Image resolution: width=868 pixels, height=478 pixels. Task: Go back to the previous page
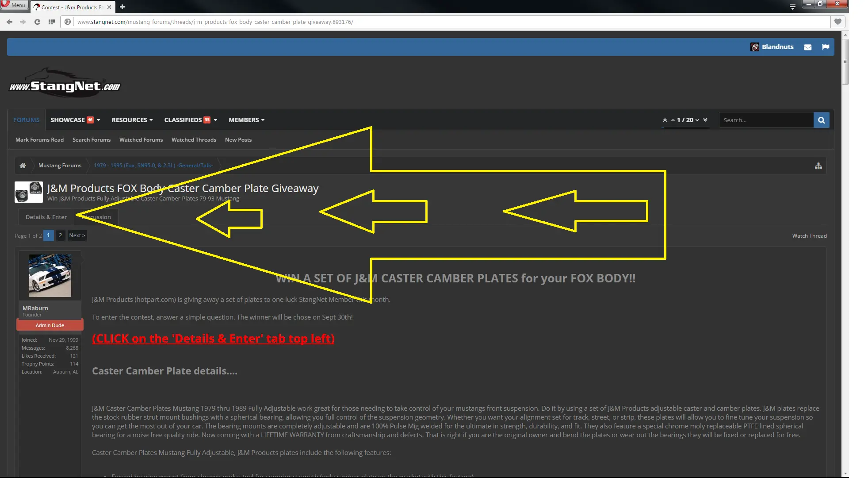point(9,22)
